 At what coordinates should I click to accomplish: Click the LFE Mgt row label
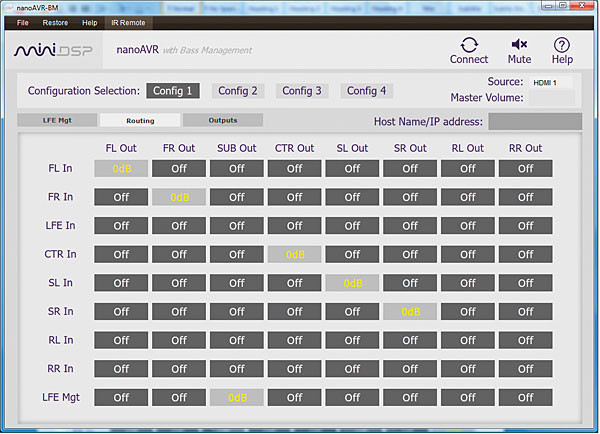pyautogui.click(x=61, y=397)
